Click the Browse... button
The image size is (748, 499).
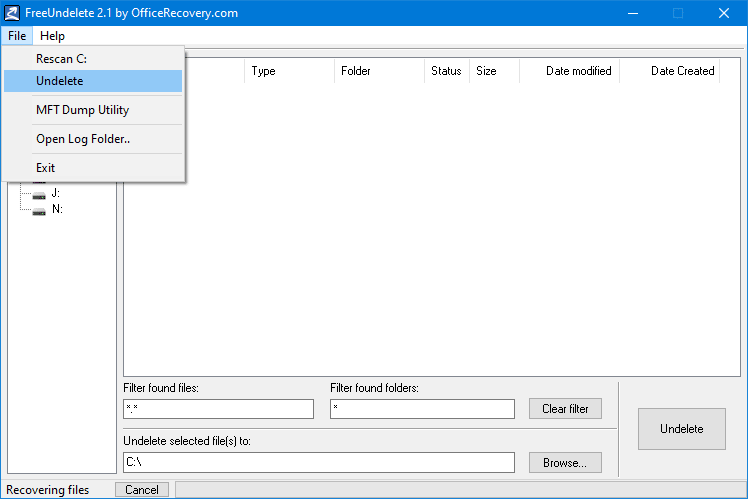click(565, 463)
